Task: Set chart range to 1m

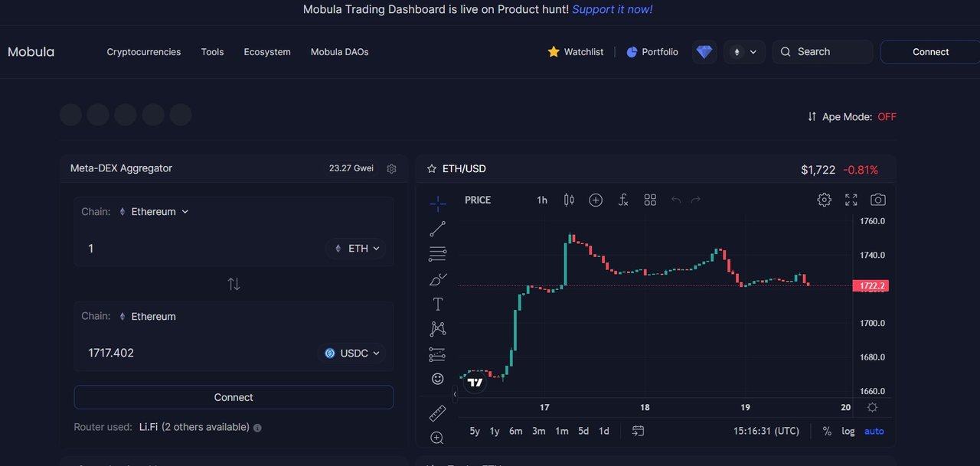Action: pyautogui.click(x=562, y=431)
